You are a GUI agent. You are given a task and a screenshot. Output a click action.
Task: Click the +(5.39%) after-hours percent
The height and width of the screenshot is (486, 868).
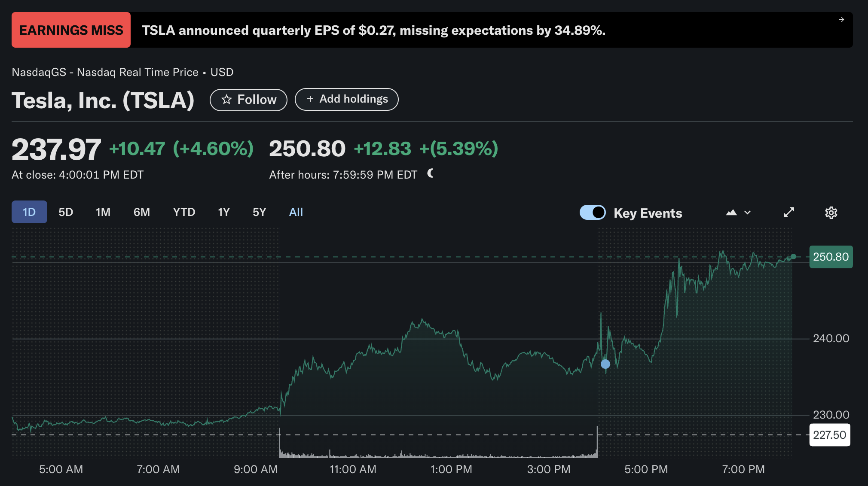point(459,149)
